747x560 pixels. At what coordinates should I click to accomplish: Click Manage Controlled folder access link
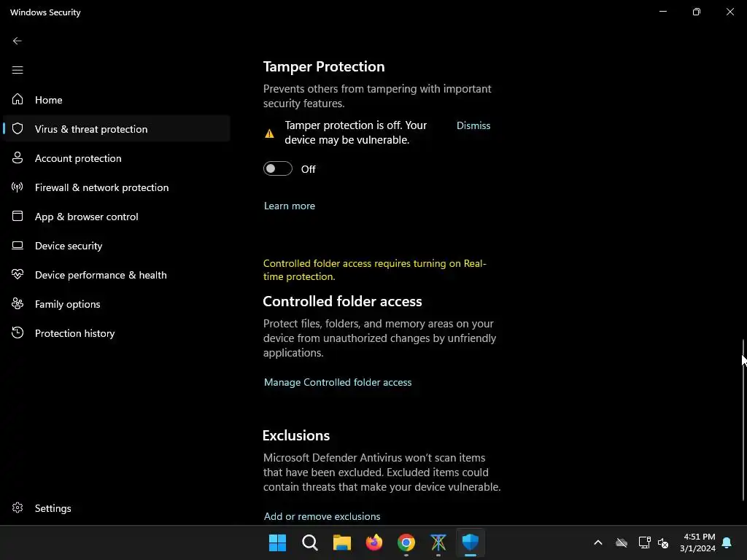pos(337,382)
